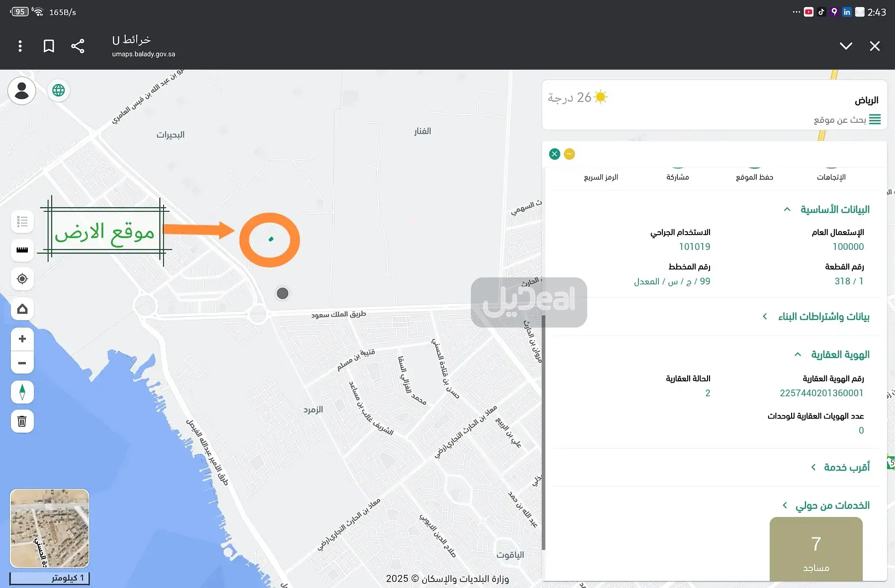The image size is (895, 588).
Task: Zoom out of the map
Action: pyautogui.click(x=22, y=363)
